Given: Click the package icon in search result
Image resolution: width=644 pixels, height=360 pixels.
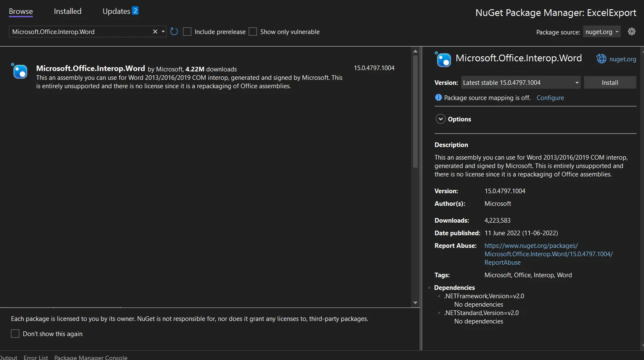Looking at the screenshot, I should click(20, 71).
